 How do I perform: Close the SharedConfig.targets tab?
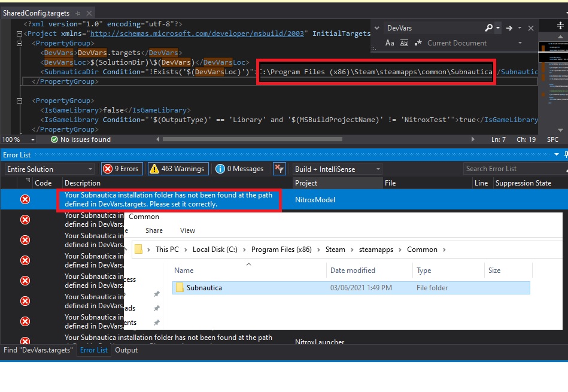89,13
